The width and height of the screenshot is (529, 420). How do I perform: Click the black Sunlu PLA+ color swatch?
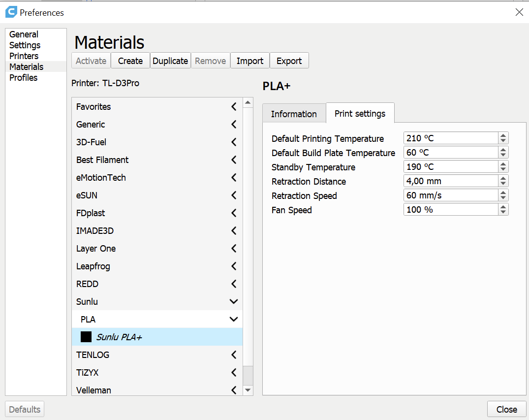coord(86,337)
